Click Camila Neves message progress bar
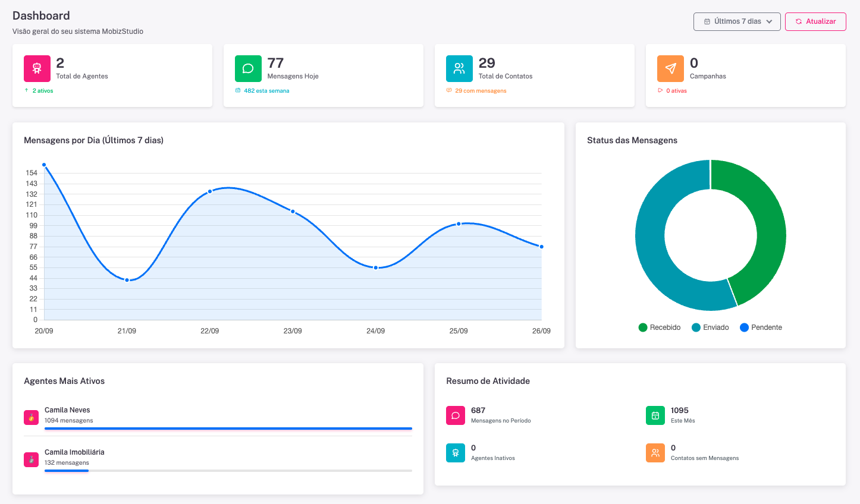 [228, 428]
